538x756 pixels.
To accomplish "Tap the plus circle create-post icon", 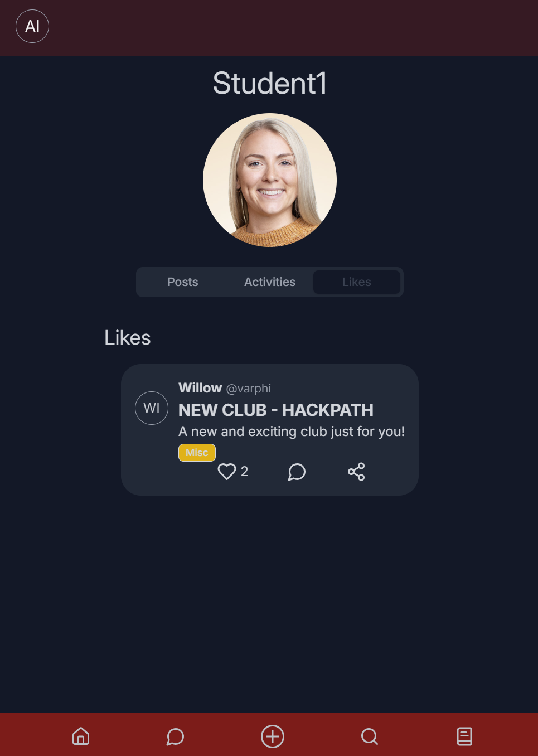I will 273,736.
